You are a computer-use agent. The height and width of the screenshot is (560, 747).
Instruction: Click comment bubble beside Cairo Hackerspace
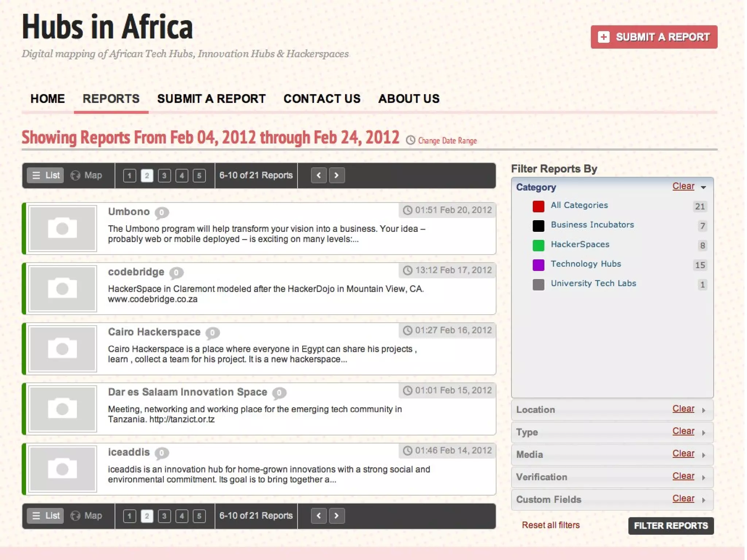click(212, 332)
